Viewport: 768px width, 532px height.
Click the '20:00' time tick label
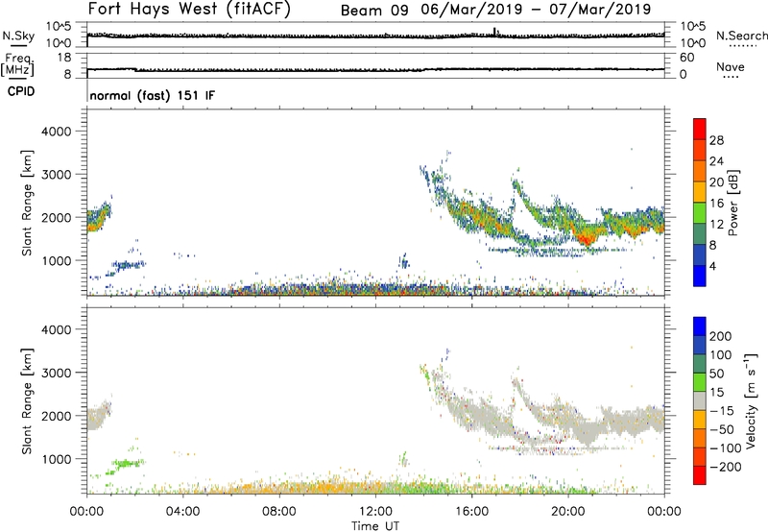pos(567,512)
